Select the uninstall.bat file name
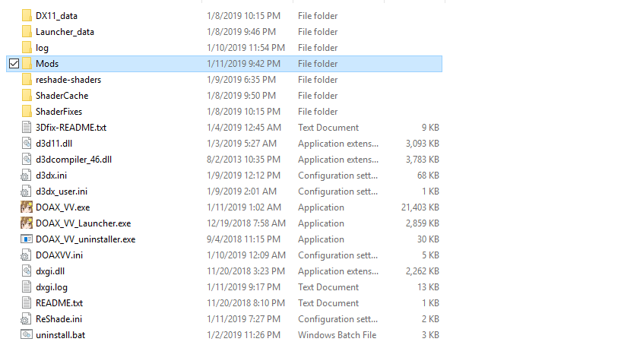The image size is (621, 364). click(61, 334)
